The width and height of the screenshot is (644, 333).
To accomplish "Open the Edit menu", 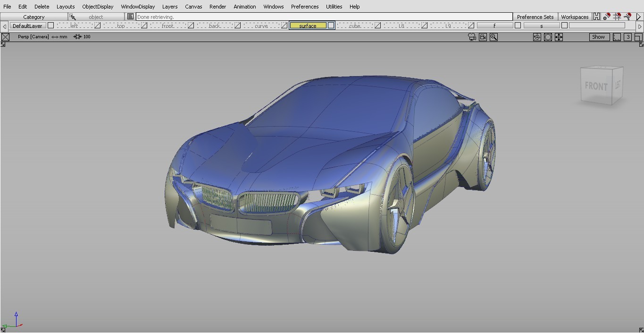I will pyautogui.click(x=23, y=7).
